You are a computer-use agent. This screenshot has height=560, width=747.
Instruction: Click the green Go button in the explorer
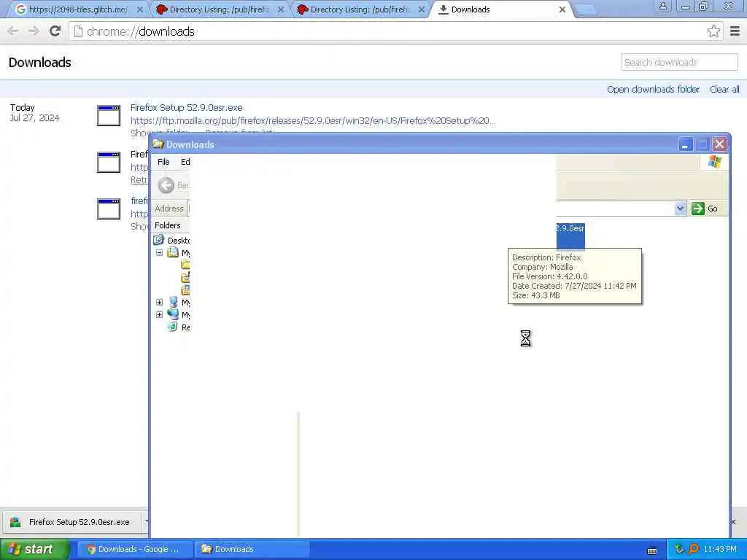705,209
